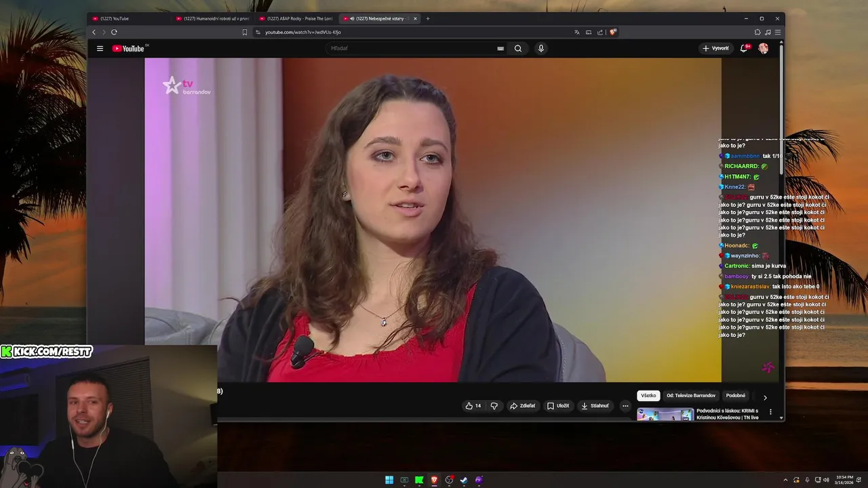Image resolution: width=868 pixels, height=488 pixels.
Task: Switch to the 'Humanoidní roboti' tab
Action: coord(213,18)
